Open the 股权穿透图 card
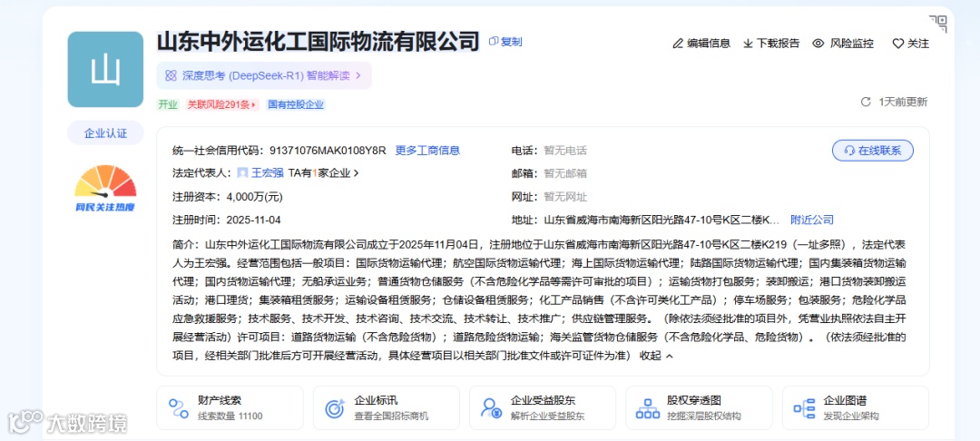The width and height of the screenshot is (980, 441). coord(699,408)
